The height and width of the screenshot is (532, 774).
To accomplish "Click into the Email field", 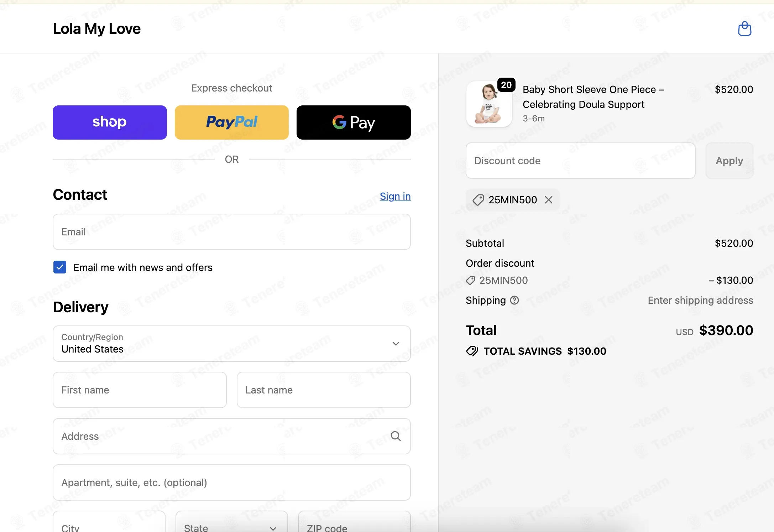I will pyautogui.click(x=232, y=232).
